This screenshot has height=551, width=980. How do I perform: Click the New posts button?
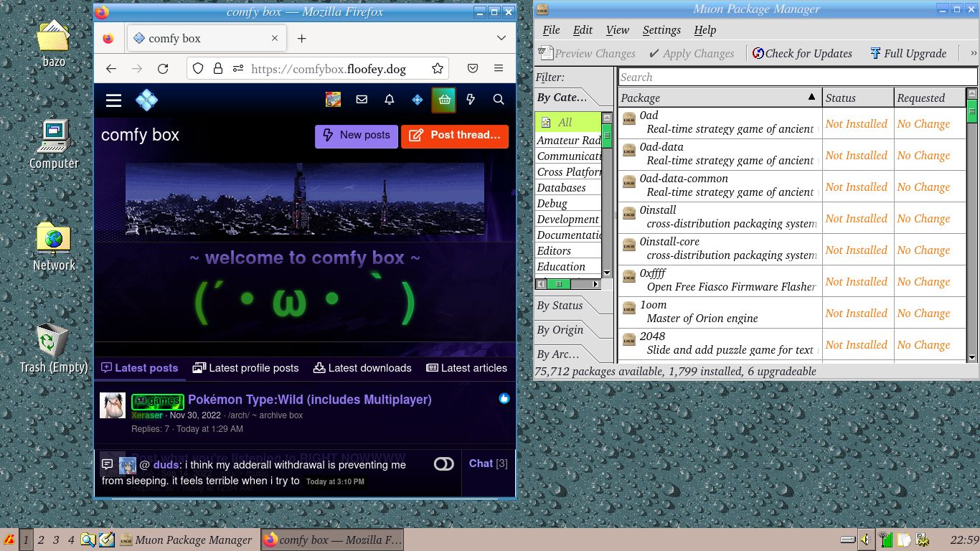[357, 136]
